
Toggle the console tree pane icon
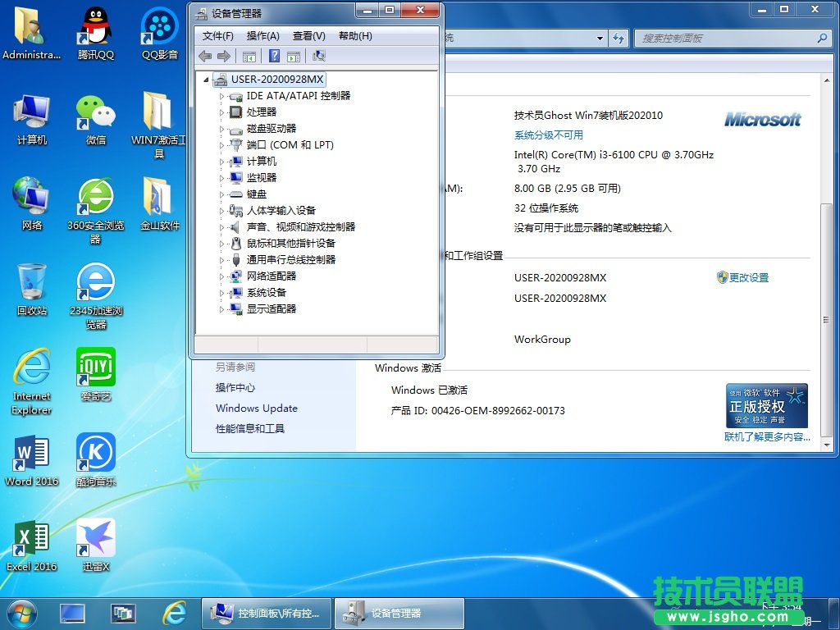tap(249, 56)
